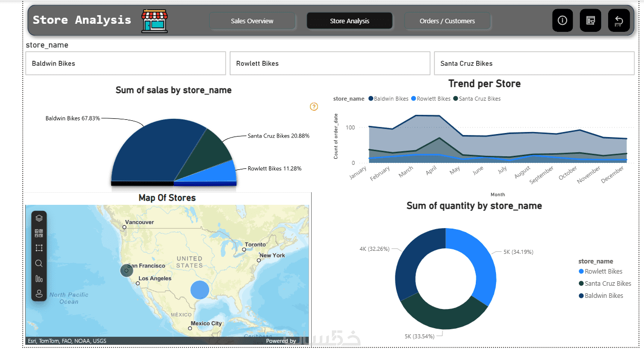Go to the Orders / Customers tab
This screenshot has width=644, height=353.
pos(447,21)
